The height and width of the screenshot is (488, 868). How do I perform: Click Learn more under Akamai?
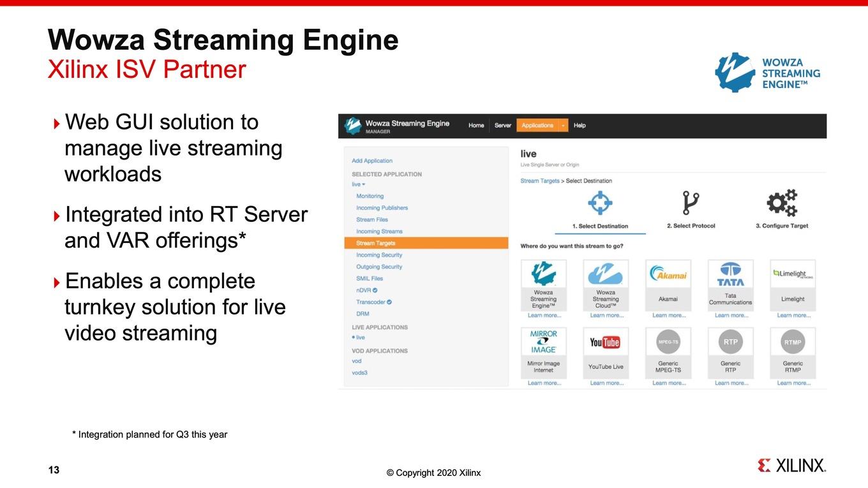669,316
